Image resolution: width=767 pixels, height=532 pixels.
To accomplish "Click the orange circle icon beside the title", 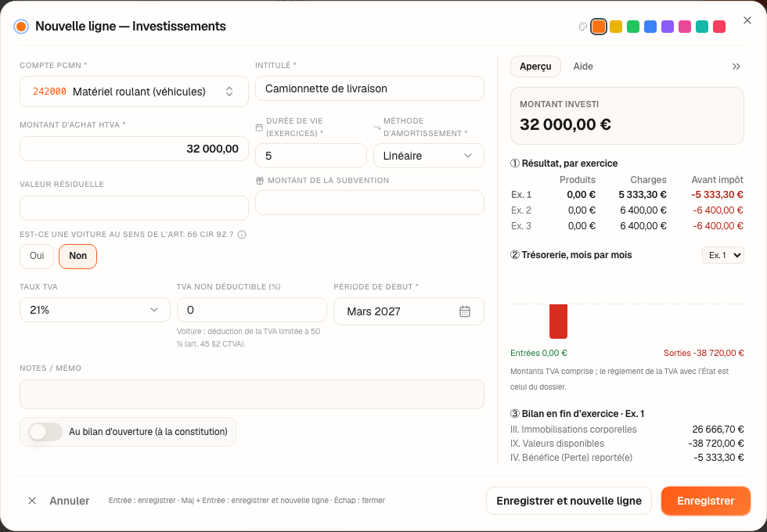I will pos(21,27).
